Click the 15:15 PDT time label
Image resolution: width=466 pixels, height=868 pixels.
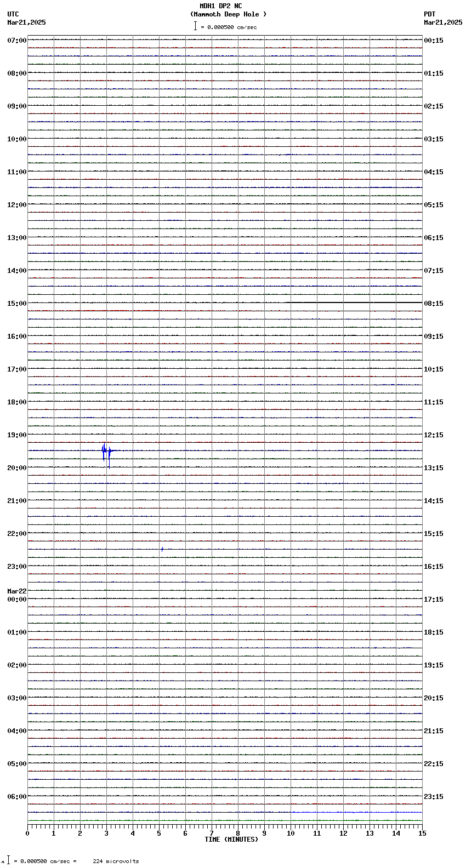434,534
